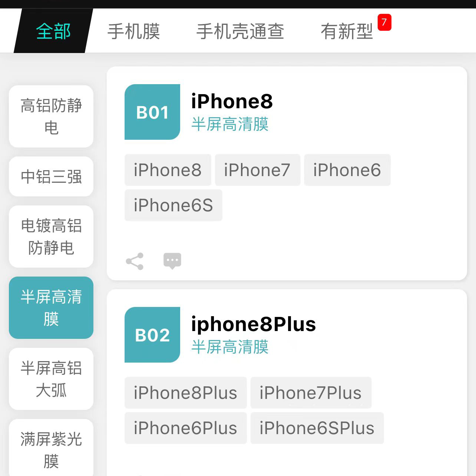The height and width of the screenshot is (476, 476).
Task: Tap the iPhone6S model tag
Action: tap(173, 205)
